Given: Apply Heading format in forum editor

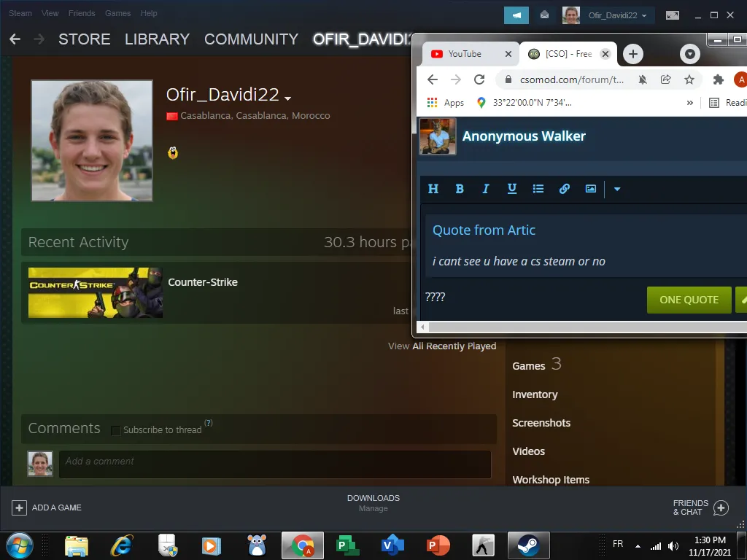Looking at the screenshot, I should (433, 189).
